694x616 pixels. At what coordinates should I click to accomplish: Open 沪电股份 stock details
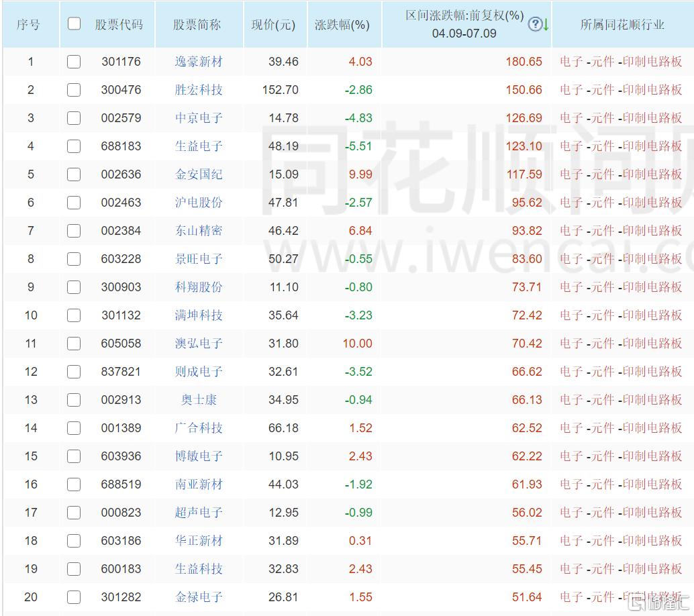coord(199,203)
